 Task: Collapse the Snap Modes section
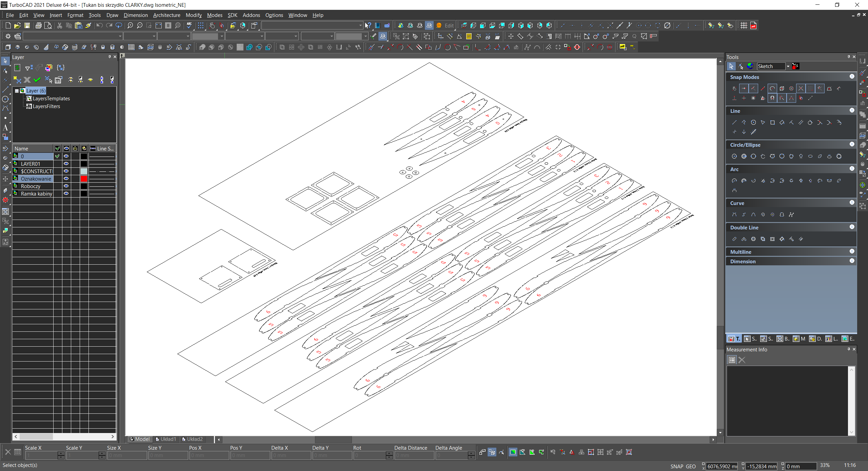(852, 77)
